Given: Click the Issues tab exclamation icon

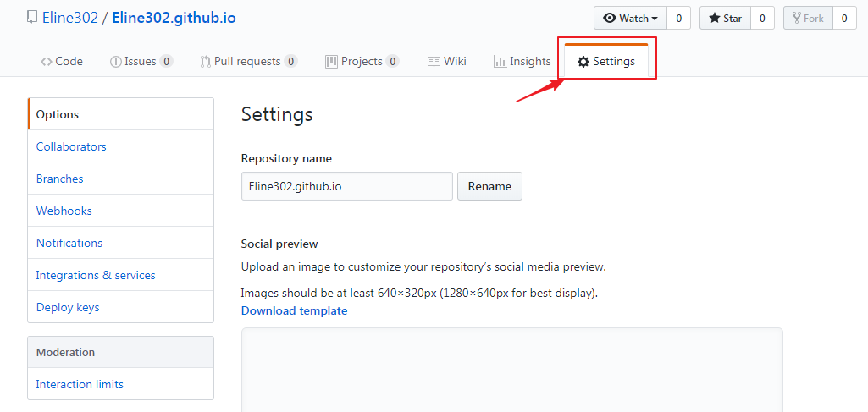Looking at the screenshot, I should (116, 62).
